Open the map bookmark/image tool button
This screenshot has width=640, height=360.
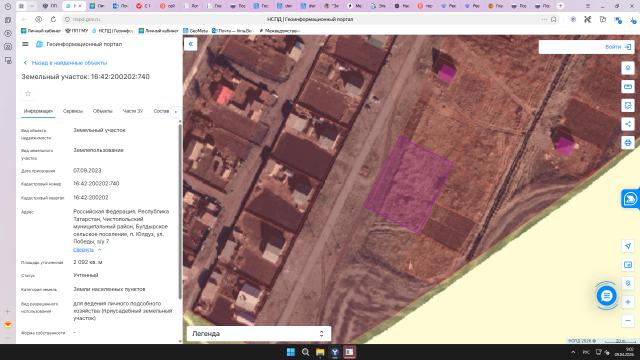pyautogui.click(x=628, y=105)
